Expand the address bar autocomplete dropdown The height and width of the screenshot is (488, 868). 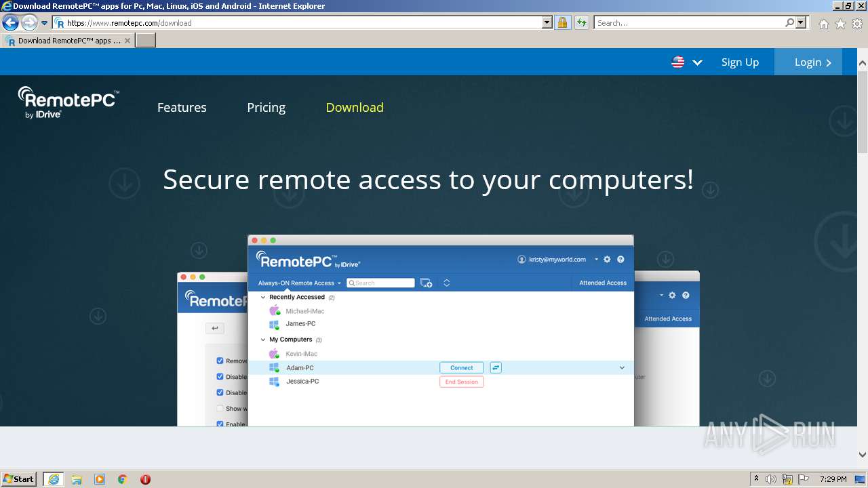pyautogui.click(x=547, y=23)
